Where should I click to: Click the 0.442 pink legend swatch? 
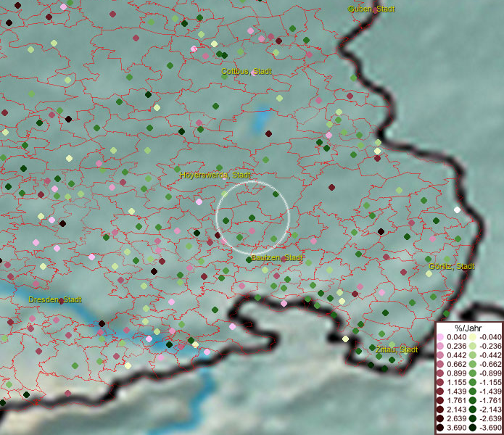[440, 355]
